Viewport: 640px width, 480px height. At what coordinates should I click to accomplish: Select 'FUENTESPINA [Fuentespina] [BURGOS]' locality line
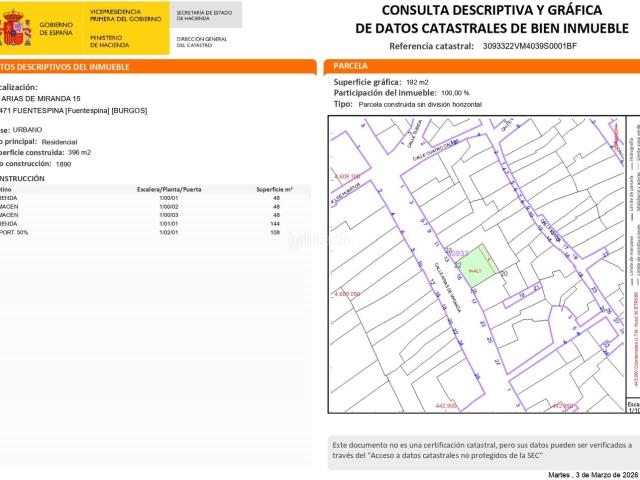point(80,111)
